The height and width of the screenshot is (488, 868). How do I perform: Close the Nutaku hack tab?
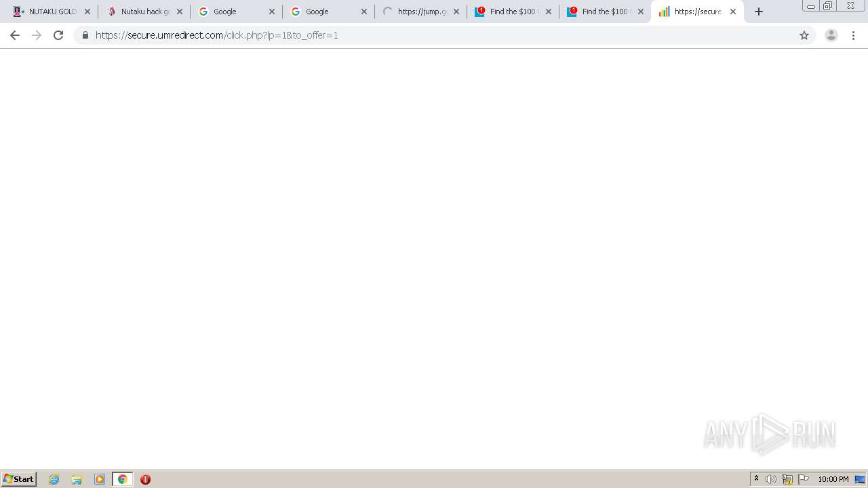(x=180, y=12)
